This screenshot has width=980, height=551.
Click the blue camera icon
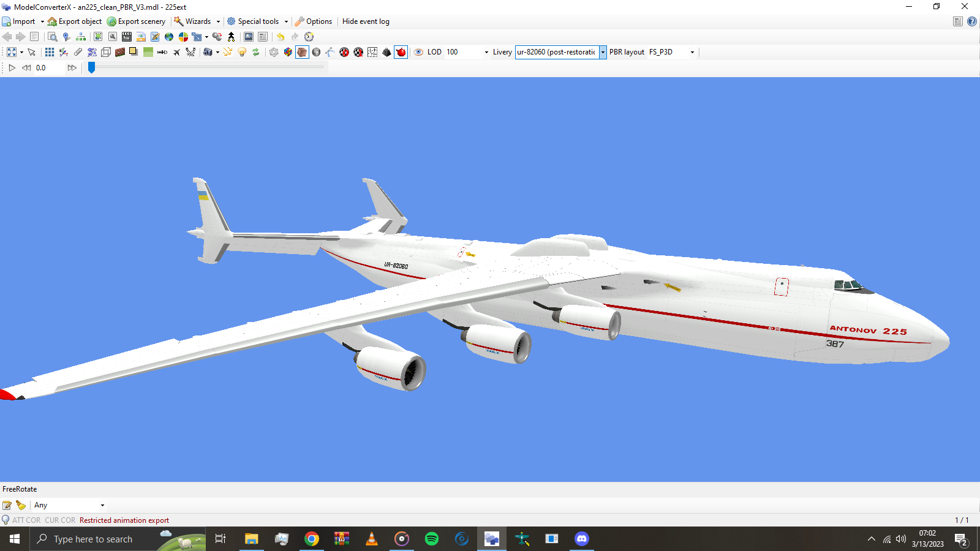tap(208, 52)
